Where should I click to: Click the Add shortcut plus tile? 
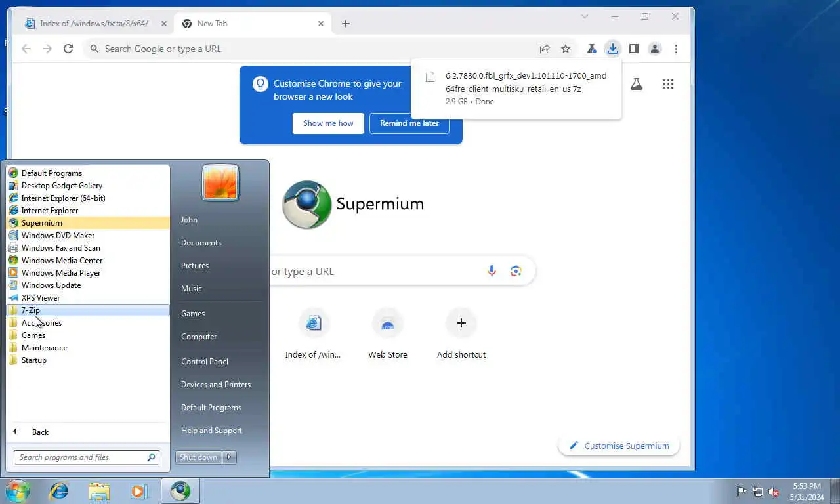pos(461,333)
